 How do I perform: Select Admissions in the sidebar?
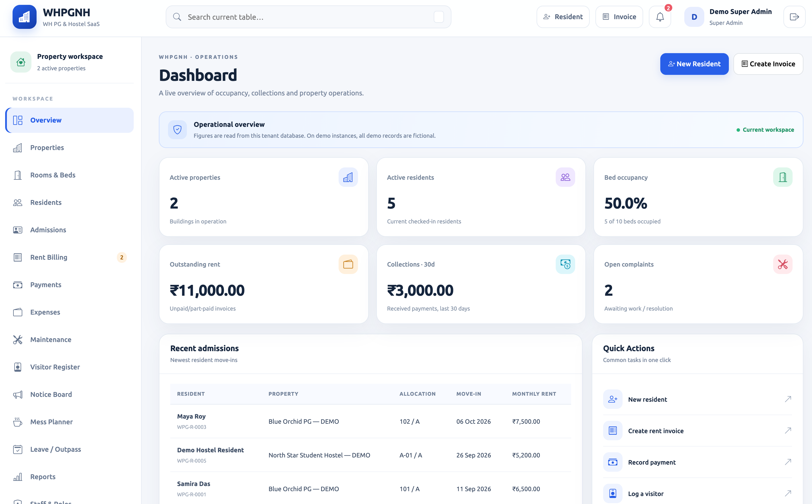click(x=69, y=230)
